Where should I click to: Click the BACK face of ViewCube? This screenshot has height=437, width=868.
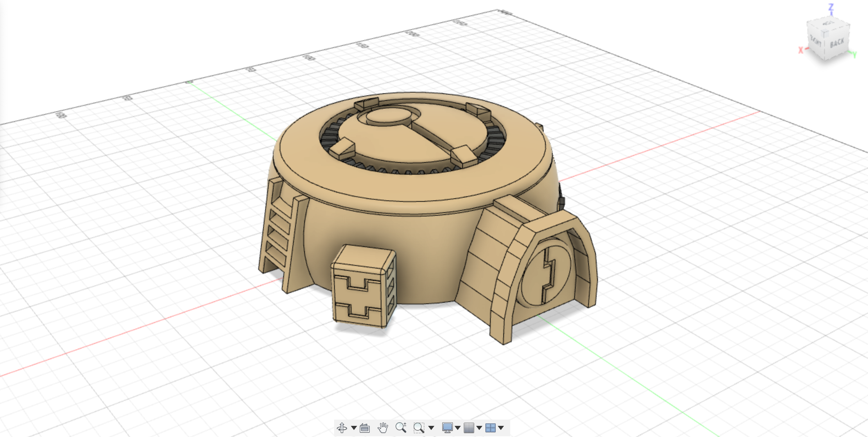pos(837,43)
